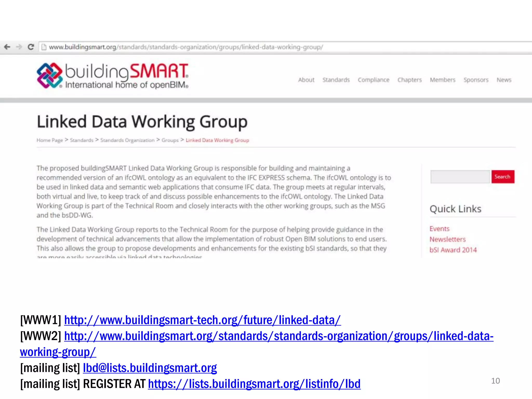Open the About menu
Viewport: 532px width, 399px height.
(x=306, y=80)
